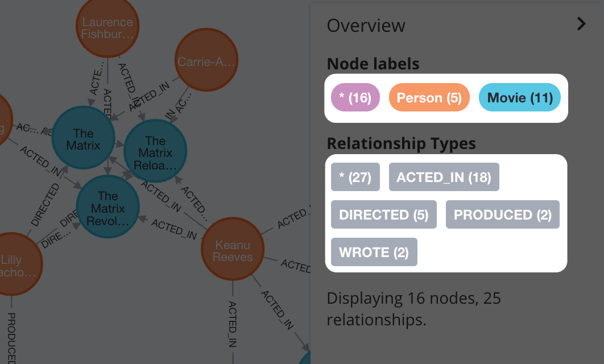The height and width of the screenshot is (364, 604).
Task: Select the Carrie-Anne person node
Action: (206, 60)
